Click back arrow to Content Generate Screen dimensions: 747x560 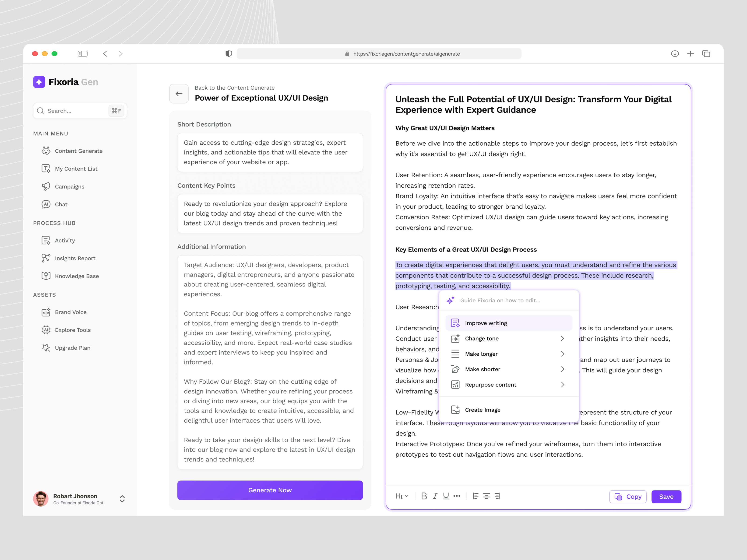coord(179,94)
